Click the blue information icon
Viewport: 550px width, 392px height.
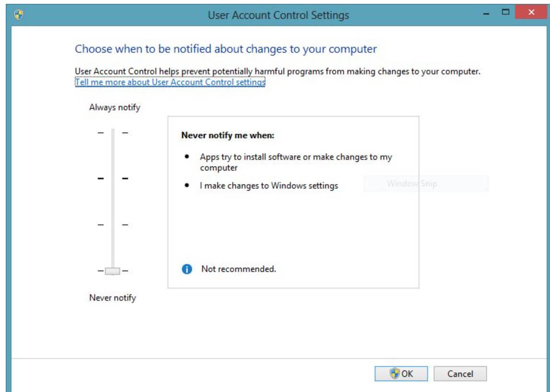tap(187, 269)
